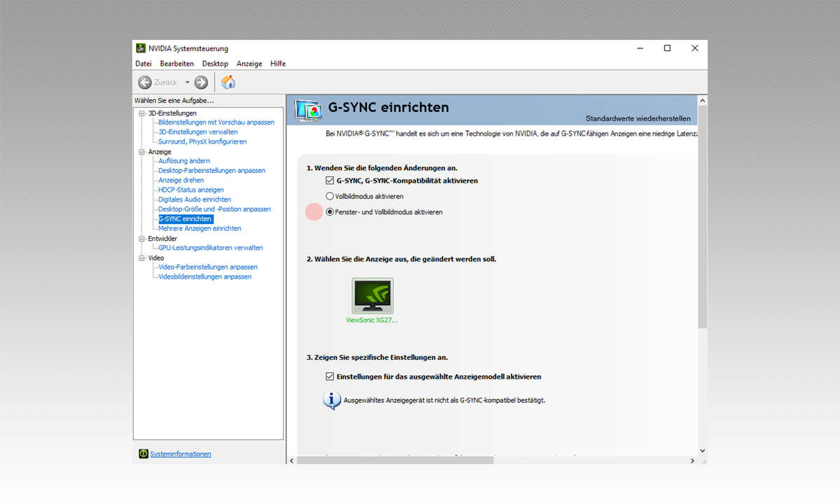Select Vollbildmodus aktivieren radio button
Viewport: 840px width, 504px height.
pos(330,197)
